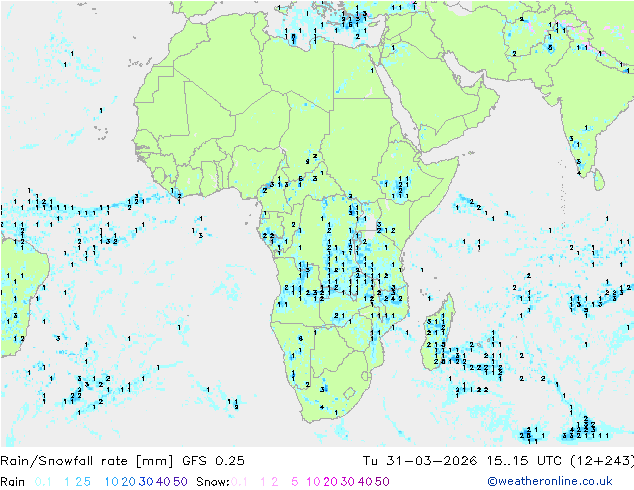The height and width of the screenshot is (490, 634).
Task: Pick the Snow 10 legend color value
Action: tap(313, 482)
